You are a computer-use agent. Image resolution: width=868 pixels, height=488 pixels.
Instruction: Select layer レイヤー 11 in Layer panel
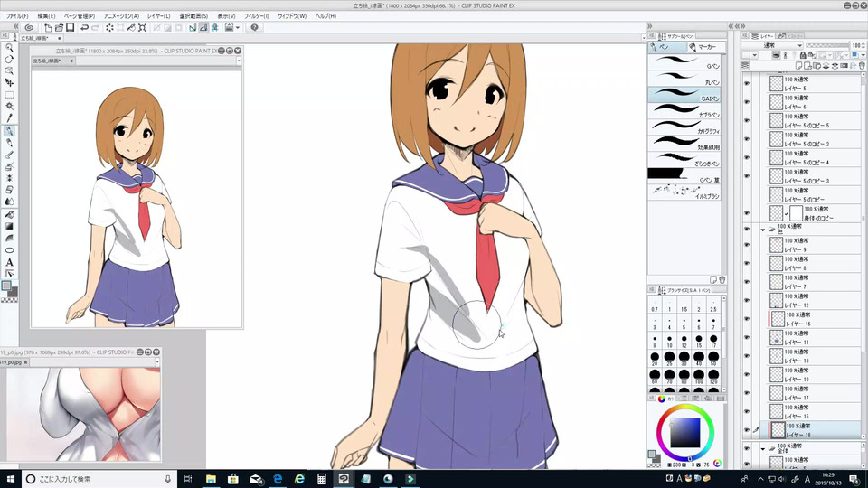coord(815,337)
